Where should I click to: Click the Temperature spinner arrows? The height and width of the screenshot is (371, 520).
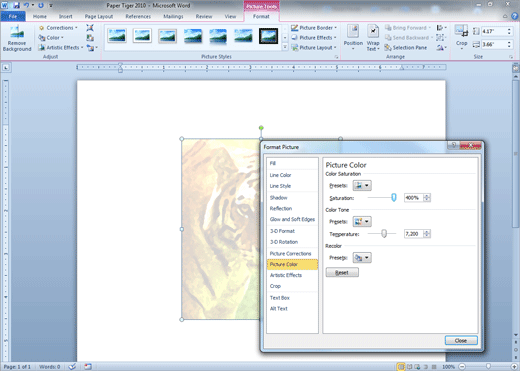[427, 234]
